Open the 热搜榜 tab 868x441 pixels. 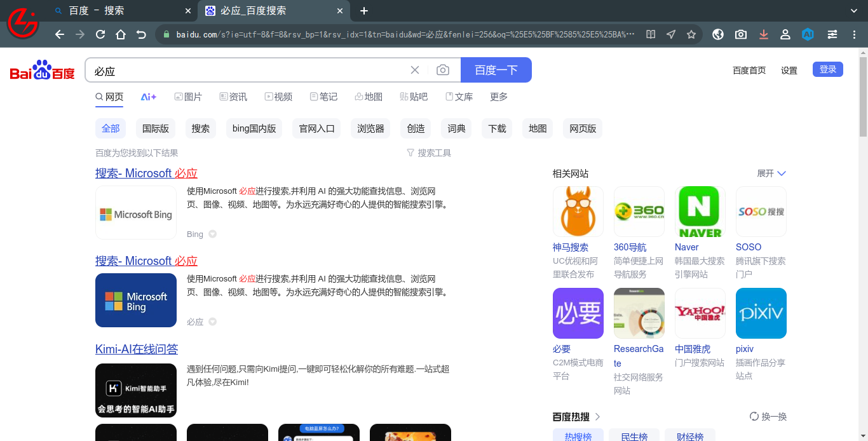(578, 436)
